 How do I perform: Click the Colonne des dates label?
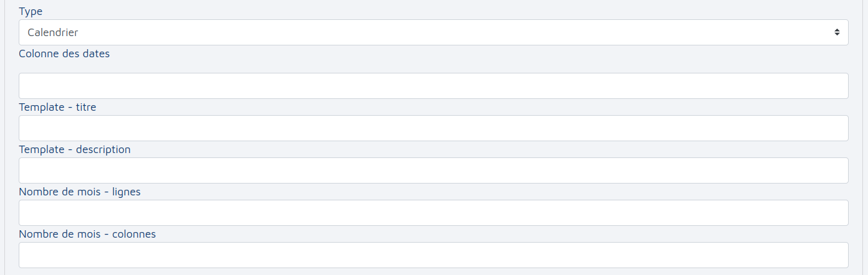coord(64,54)
